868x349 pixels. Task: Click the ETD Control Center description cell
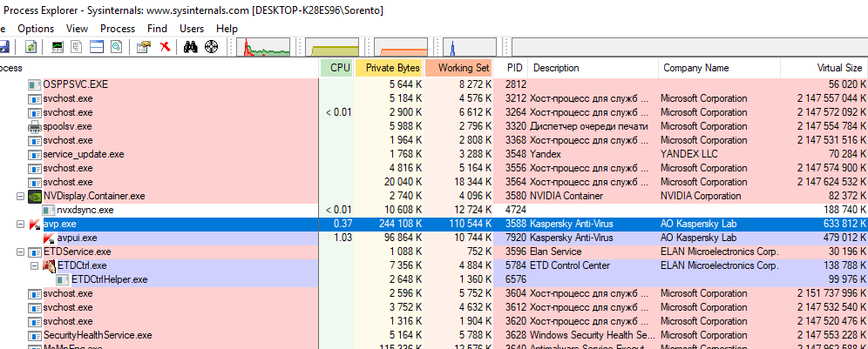click(570, 265)
